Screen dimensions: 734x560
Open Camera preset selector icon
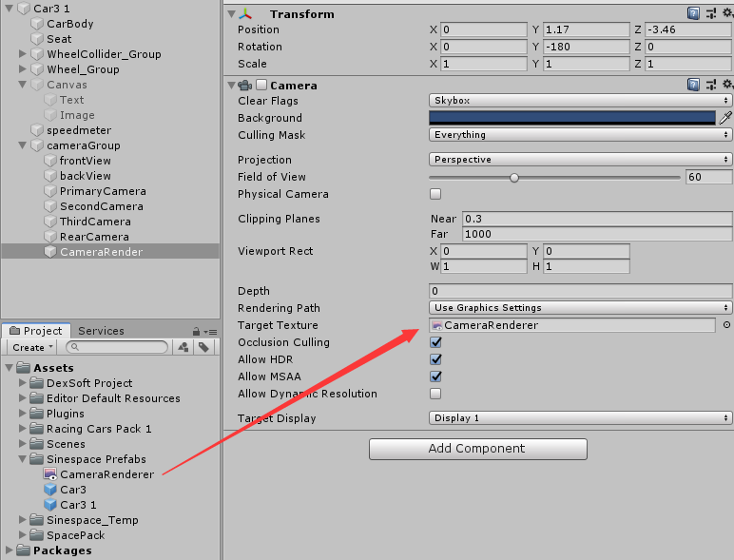tap(711, 85)
